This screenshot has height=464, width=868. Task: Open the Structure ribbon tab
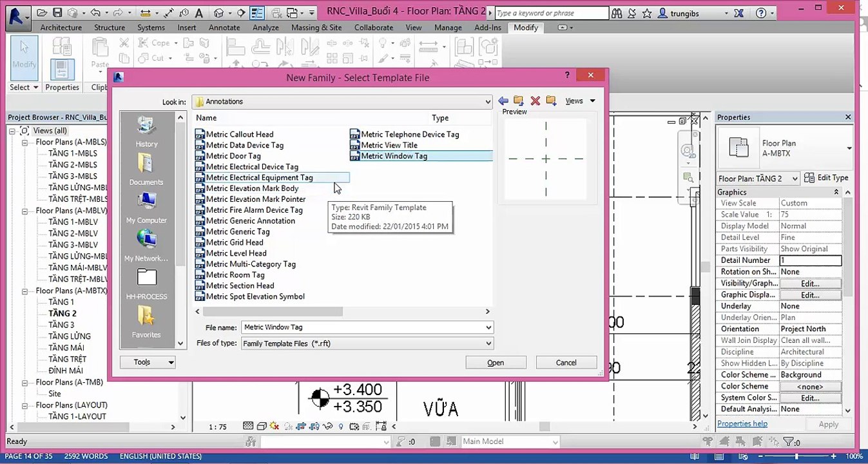point(110,28)
